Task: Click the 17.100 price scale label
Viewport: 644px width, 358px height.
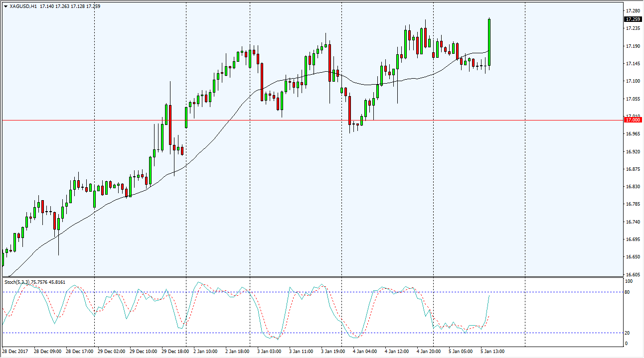Action: pyautogui.click(x=632, y=81)
